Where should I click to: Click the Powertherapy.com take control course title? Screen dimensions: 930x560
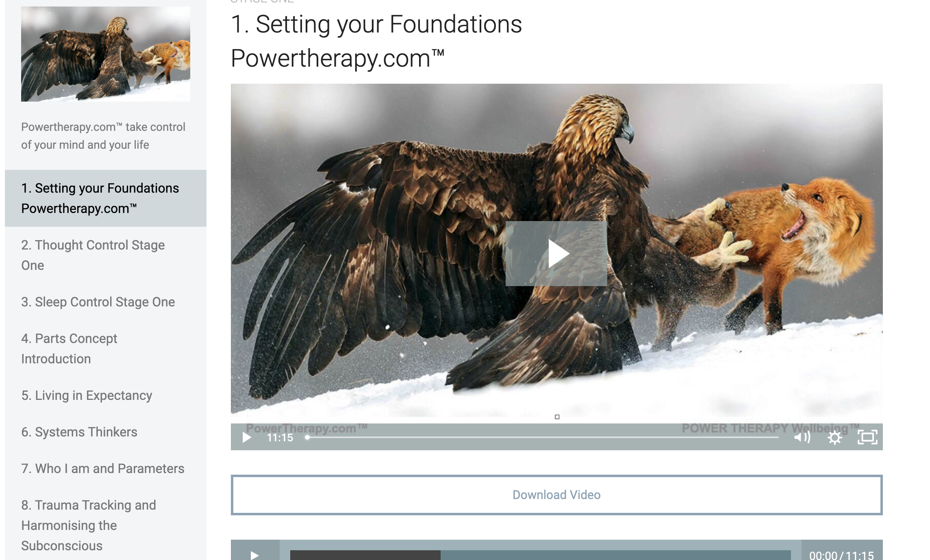coord(103,136)
